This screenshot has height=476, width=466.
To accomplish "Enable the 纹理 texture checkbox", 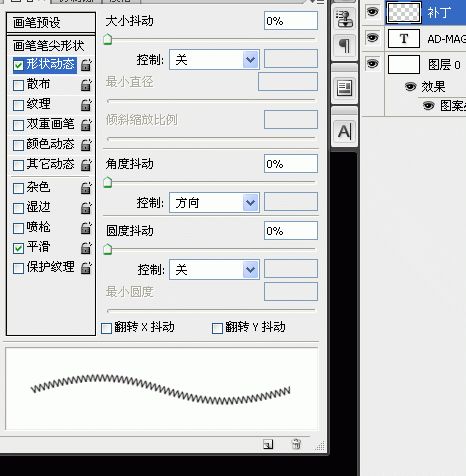I will pyautogui.click(x=18, y=105).
